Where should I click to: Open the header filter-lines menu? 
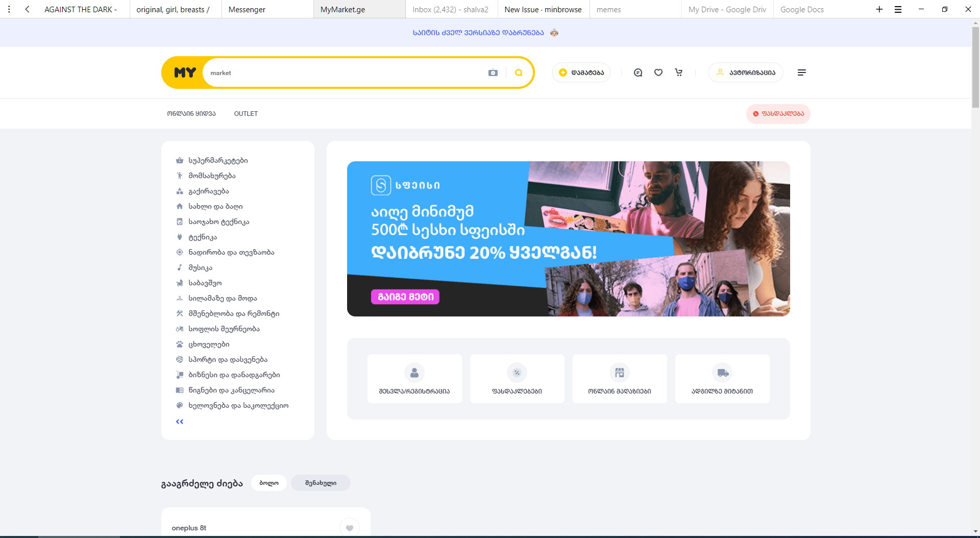coord(801,72)
